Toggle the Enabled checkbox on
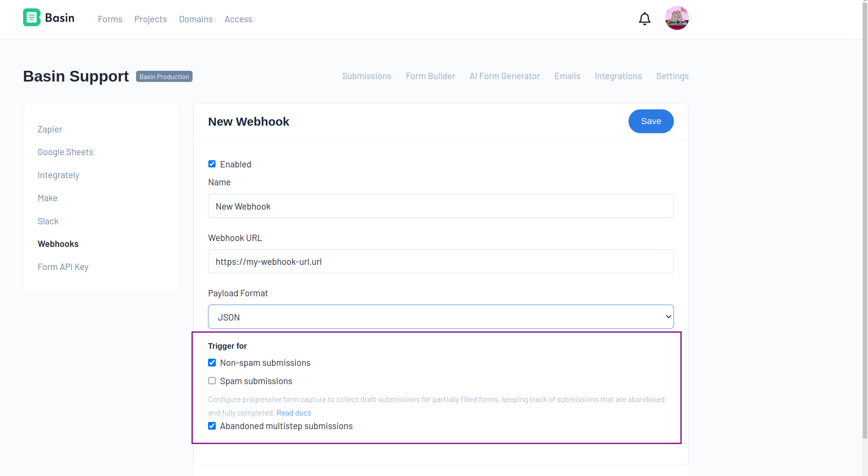This screenshot has width=868, height=476. 212,164
